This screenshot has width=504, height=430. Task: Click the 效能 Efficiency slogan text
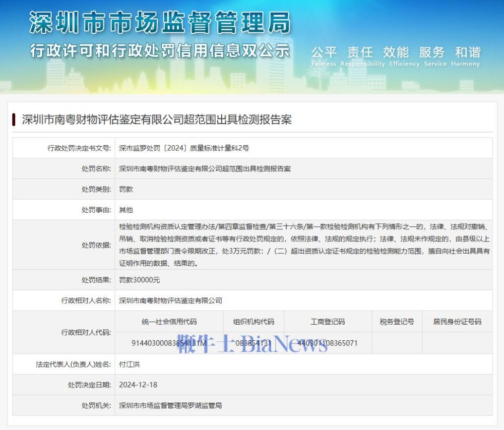[x=404, y=56]
